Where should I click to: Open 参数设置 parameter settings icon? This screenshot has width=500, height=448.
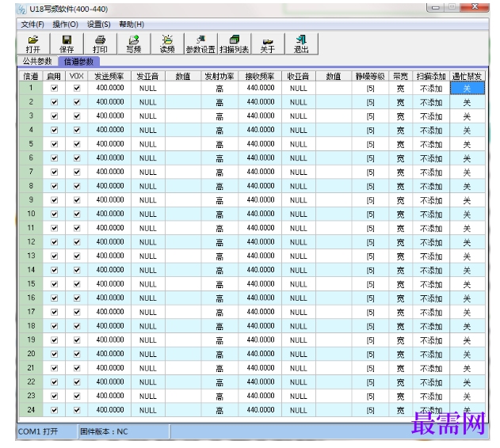(x=200, y=44)
